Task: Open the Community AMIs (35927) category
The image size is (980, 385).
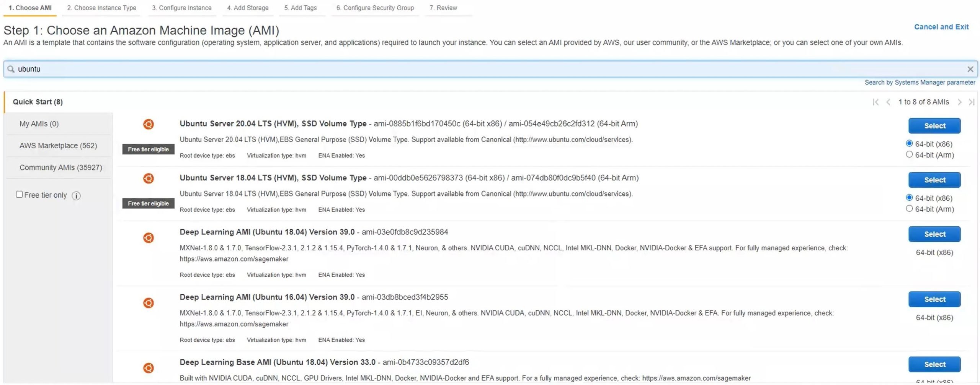Action: click(x=60, y=167)
